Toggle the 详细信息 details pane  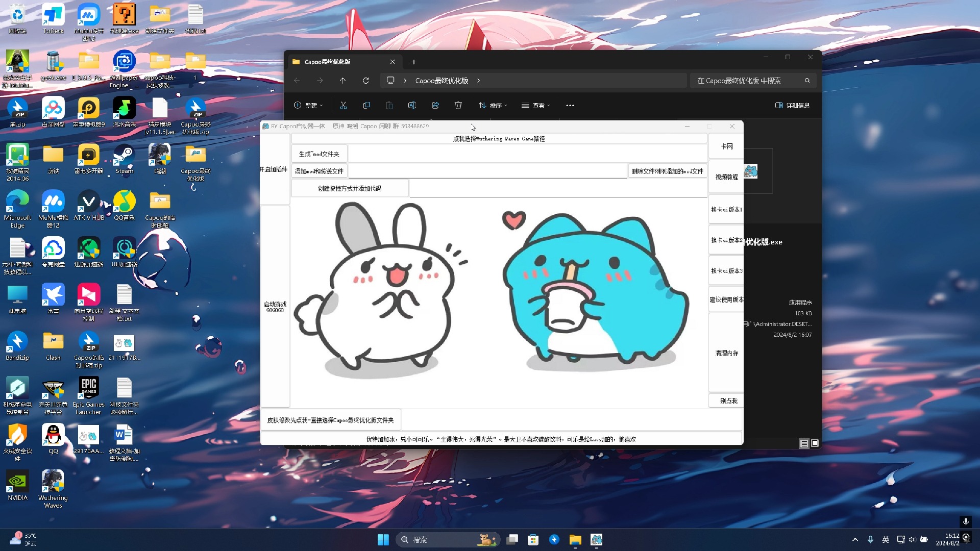[793, 106]
